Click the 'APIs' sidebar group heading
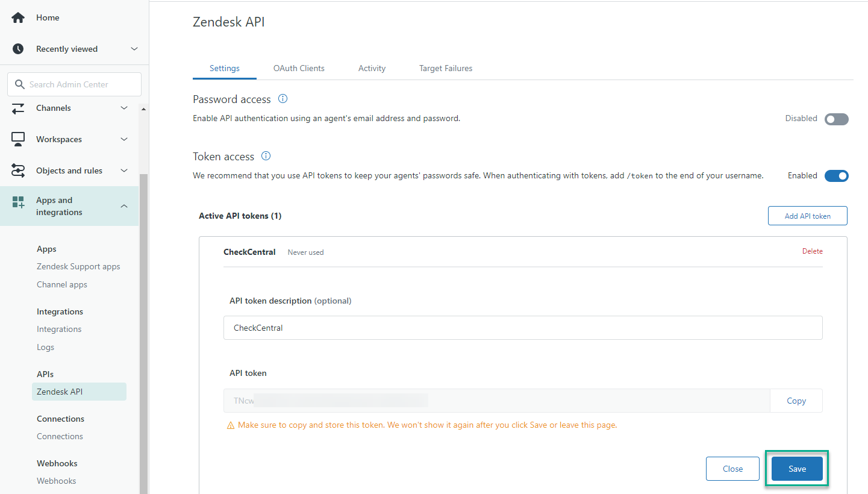The image size is (868, 494). pos(45,374)
